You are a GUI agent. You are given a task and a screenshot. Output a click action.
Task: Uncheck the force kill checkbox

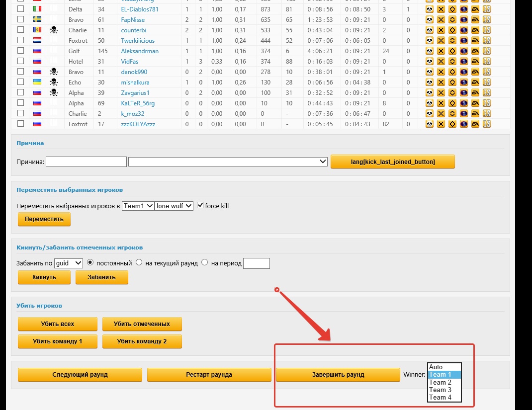point(200,205)
